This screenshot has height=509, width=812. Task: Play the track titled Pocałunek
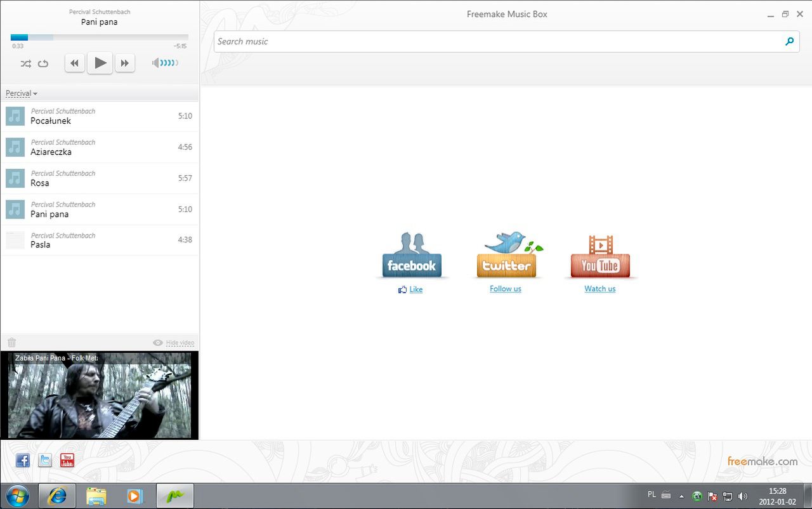100,116
